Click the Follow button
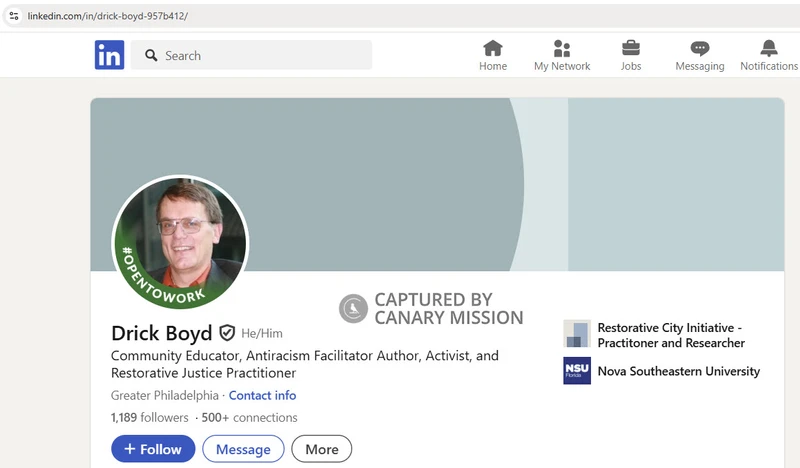 [x=153, y=449]
